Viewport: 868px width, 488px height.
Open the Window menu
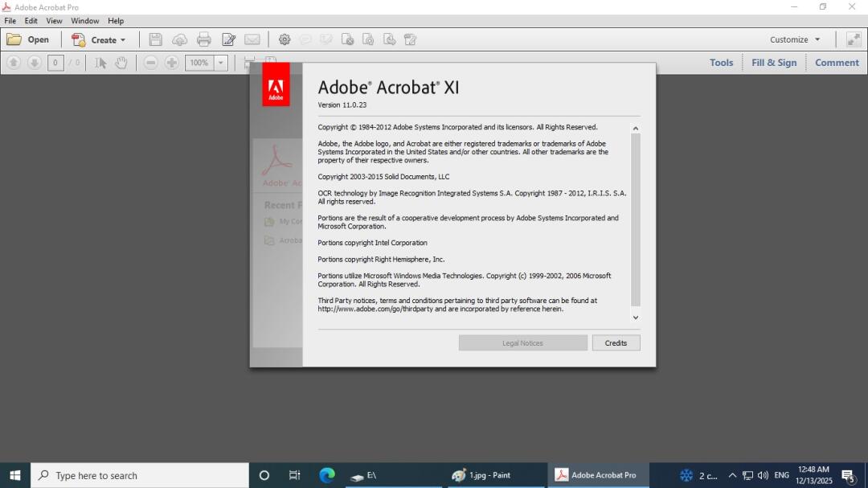pos(84,21)
